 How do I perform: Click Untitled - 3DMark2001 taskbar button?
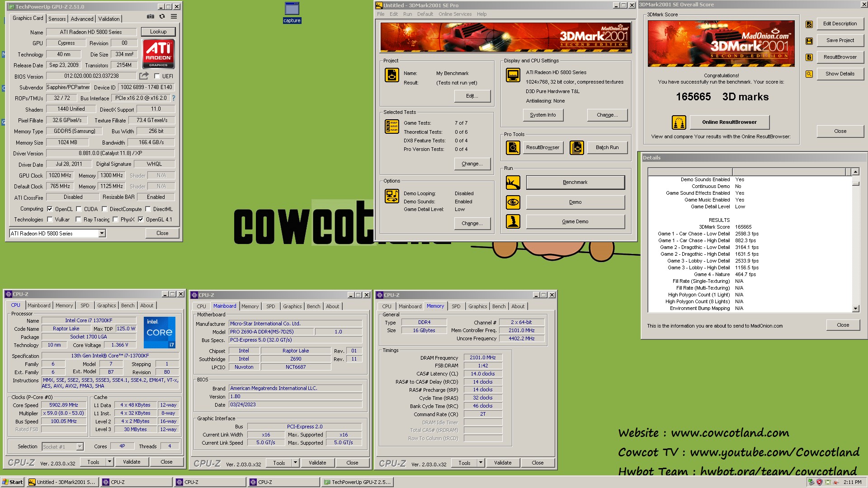(62, 482)
